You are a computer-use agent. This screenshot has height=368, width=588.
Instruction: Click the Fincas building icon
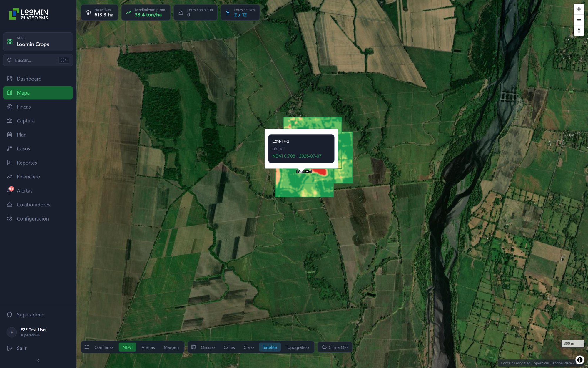(x=9, y=107)
